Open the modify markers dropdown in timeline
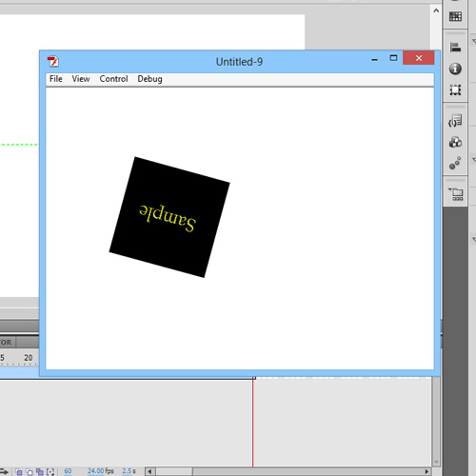 [x=50, y=472]
